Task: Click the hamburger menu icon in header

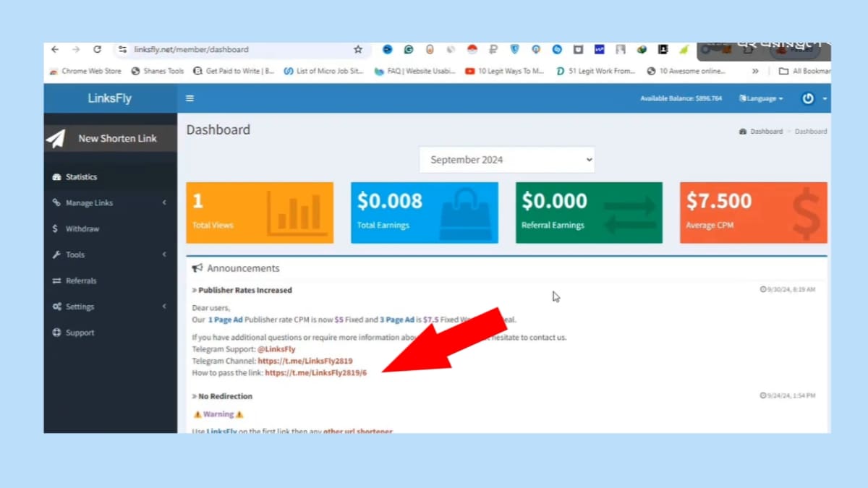Action: pyautogui.click(x=190, y=98)
